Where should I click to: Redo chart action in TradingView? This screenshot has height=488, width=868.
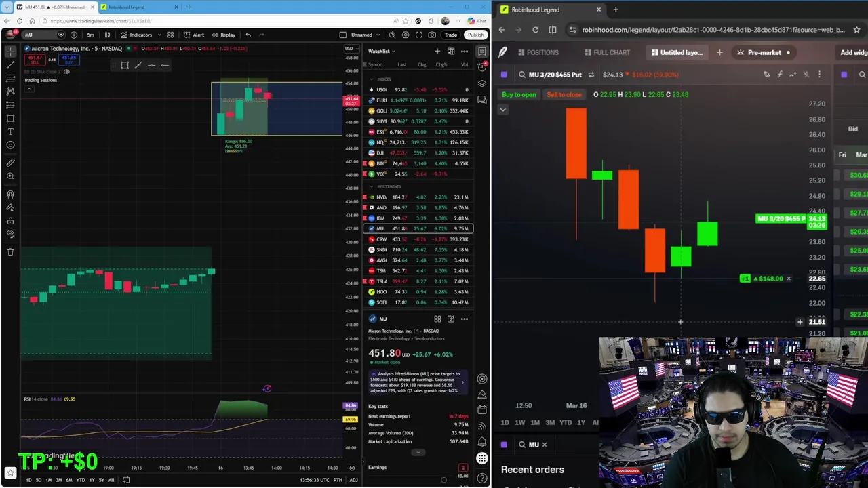[262, 35]
